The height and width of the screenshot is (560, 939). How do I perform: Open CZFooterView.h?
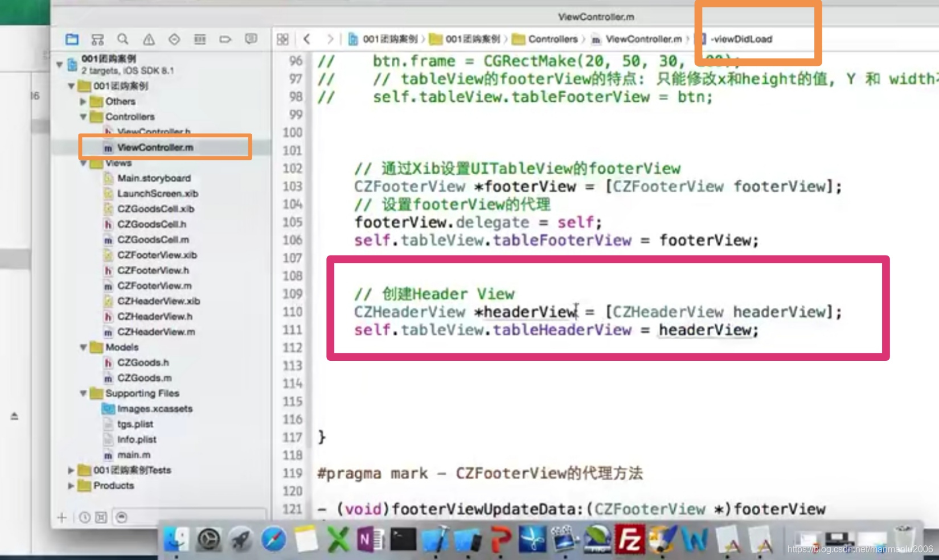(153, 270)
